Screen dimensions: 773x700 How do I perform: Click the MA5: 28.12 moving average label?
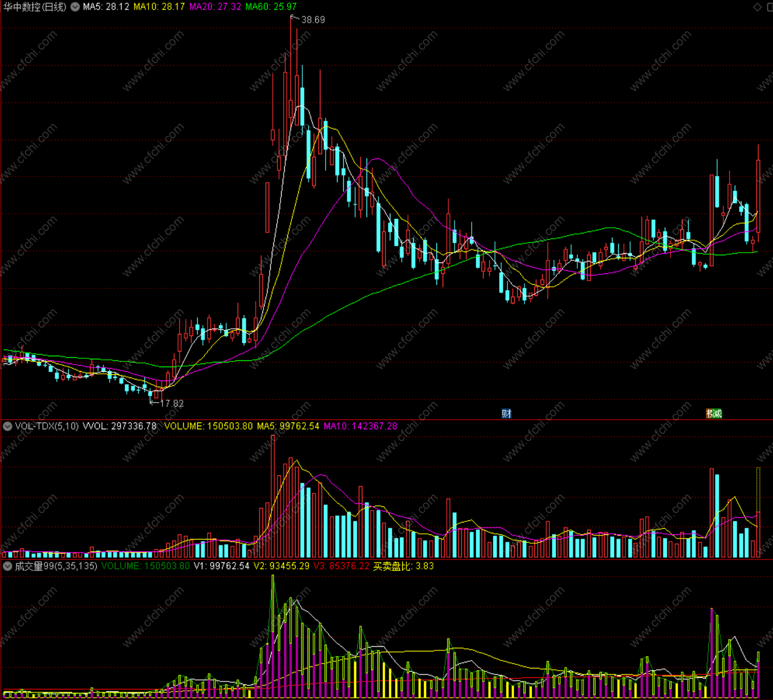point(106,7)
